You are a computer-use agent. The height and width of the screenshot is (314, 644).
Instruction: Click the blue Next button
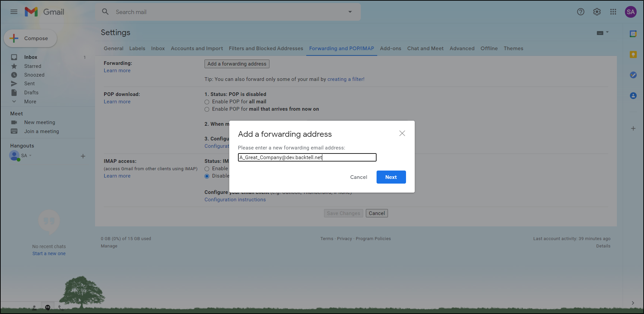[391, 177]
